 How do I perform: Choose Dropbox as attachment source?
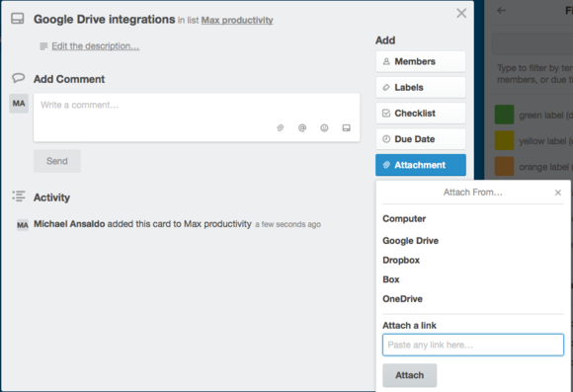(401, 260)
